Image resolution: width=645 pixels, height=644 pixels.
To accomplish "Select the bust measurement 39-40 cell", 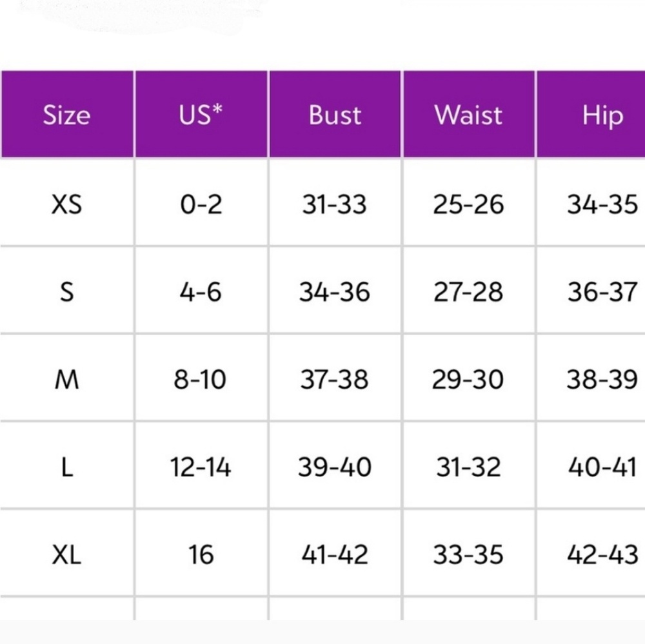I will click(x=335, y=467).
